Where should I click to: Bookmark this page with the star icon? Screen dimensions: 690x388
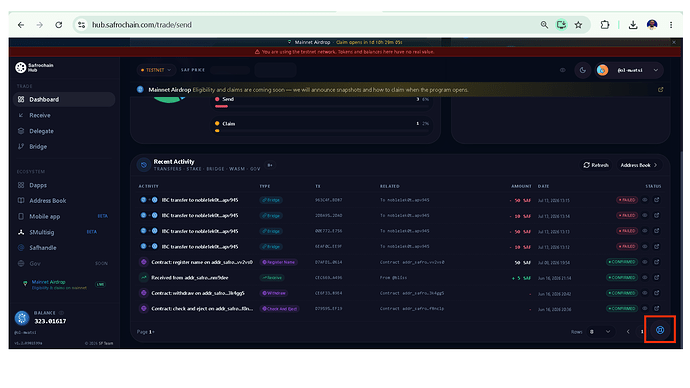tap(578, 25)
